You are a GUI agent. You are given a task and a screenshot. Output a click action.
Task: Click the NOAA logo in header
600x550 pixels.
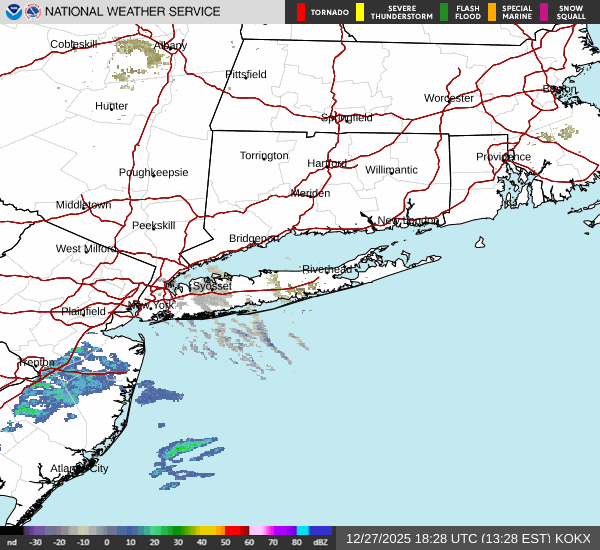tap(12, 12)
